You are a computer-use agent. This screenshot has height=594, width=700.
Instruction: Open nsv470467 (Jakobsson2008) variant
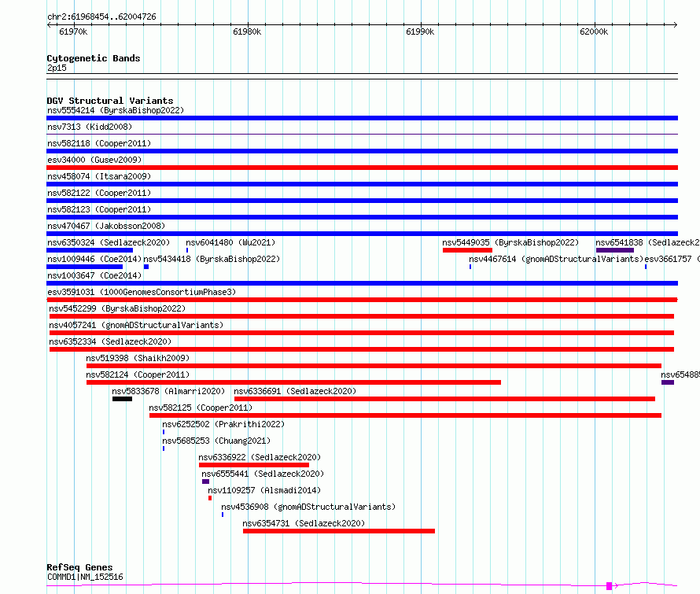click(106, 226)
